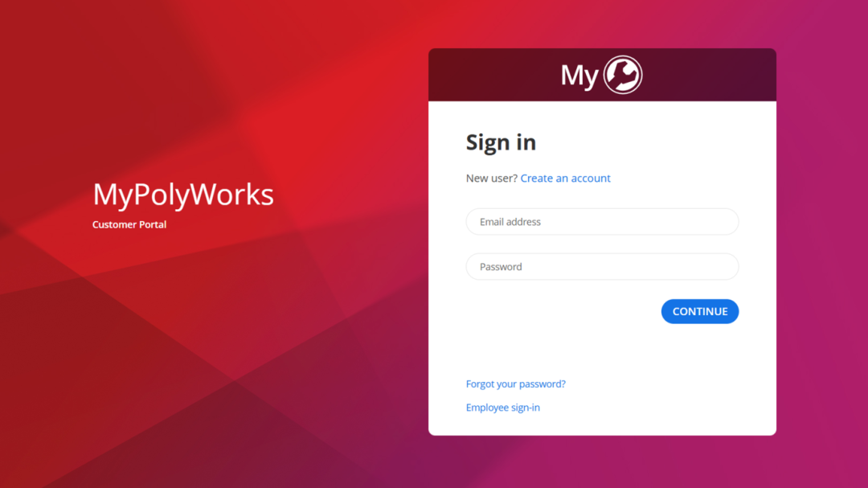Focus the Password input field
This screenshot has width=868, height=488.
[602, 266]
